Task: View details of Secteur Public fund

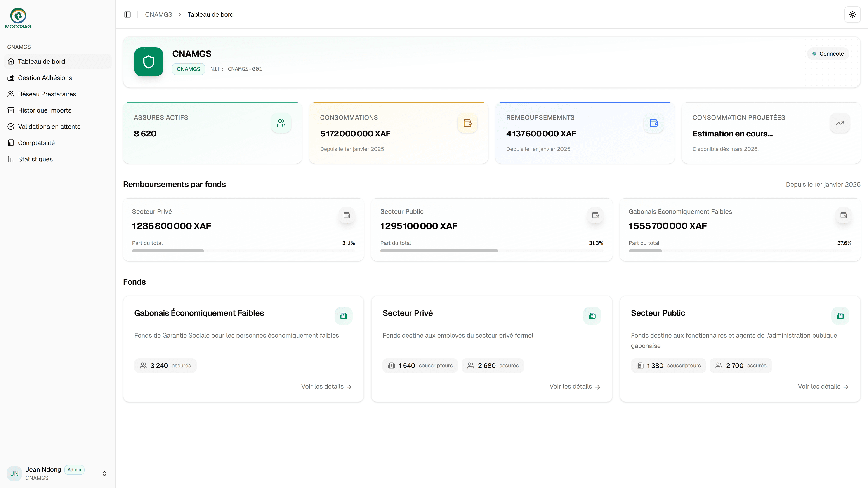Action: pyautogui.click(x=823, y=387)
